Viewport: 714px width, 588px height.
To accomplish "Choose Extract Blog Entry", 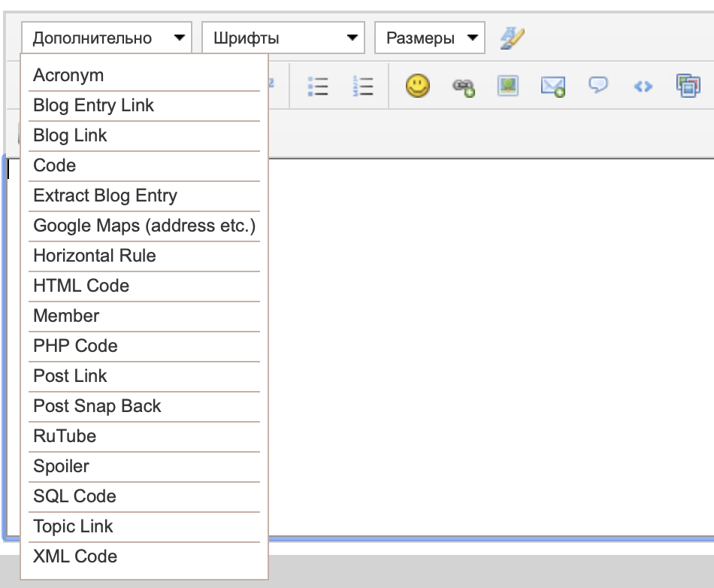I will (x=144, y=195).
